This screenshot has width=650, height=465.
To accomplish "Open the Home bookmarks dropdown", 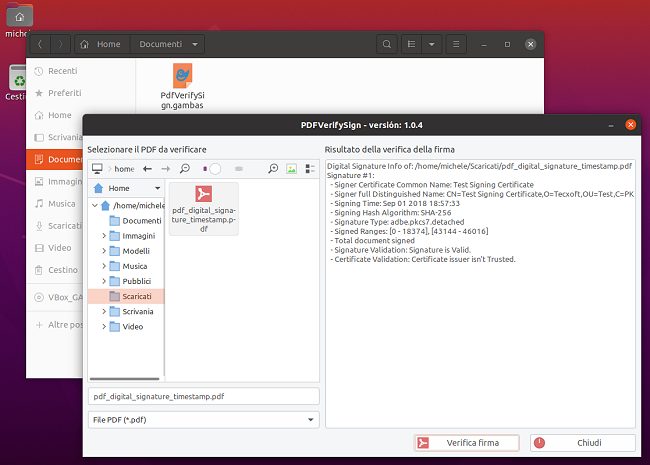I will pos(127,188).
